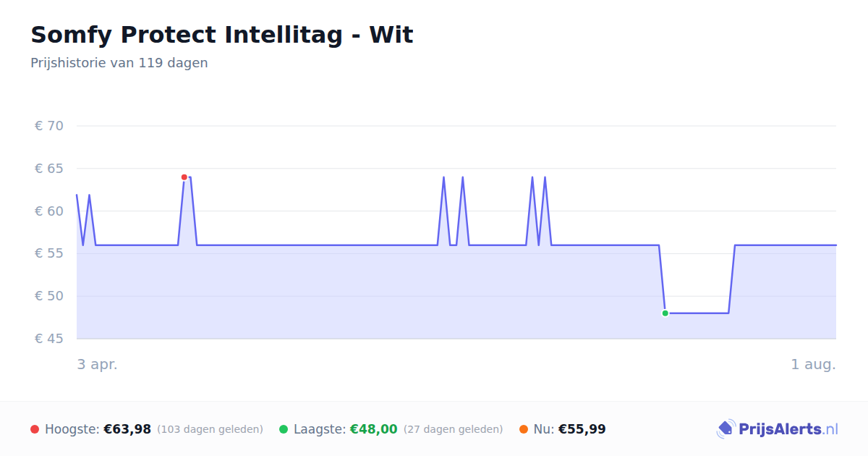The image size is (868, 456).
Task: Select the € 65 axis label
Action: click(49, 169)
